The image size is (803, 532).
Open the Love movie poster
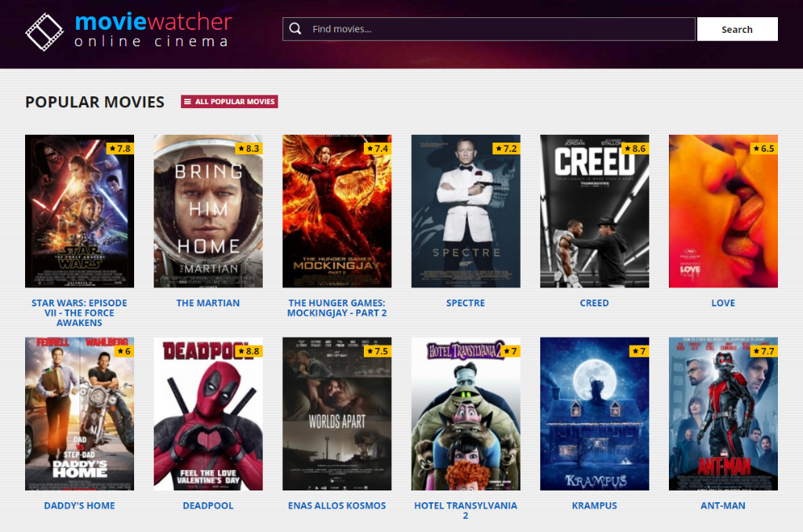[x=723, y=212]
